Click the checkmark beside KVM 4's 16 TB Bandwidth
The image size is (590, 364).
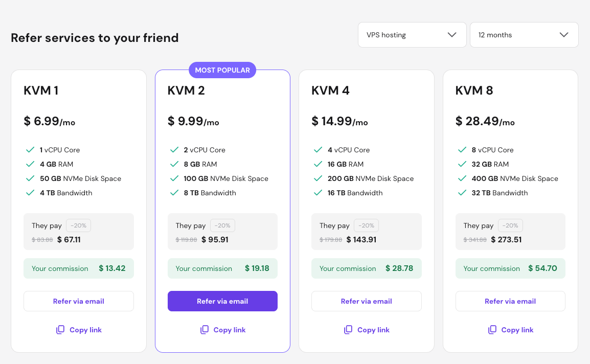coord(318,193)
